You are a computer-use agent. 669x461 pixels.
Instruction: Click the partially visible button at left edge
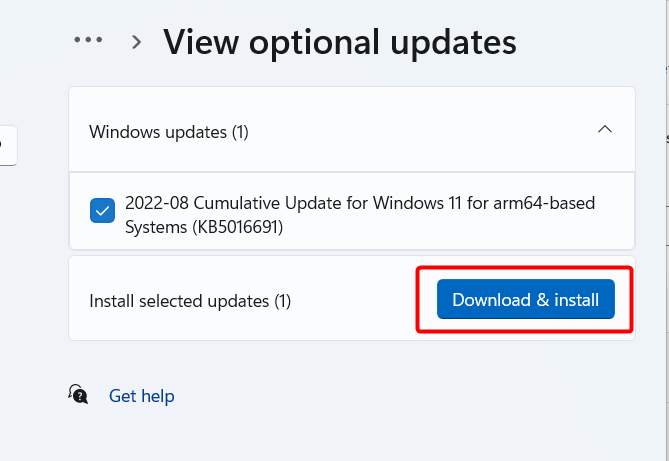pos(8,146)
